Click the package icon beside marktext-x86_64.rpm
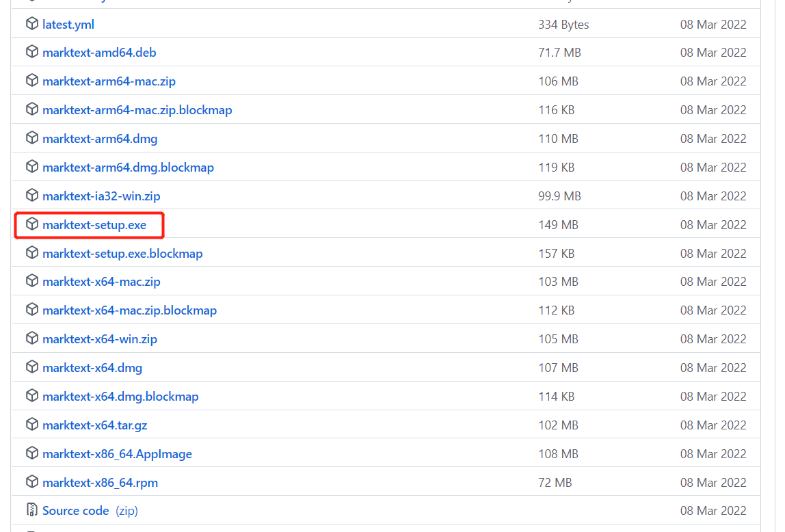 pyautogui.click(x=32, y=481)
